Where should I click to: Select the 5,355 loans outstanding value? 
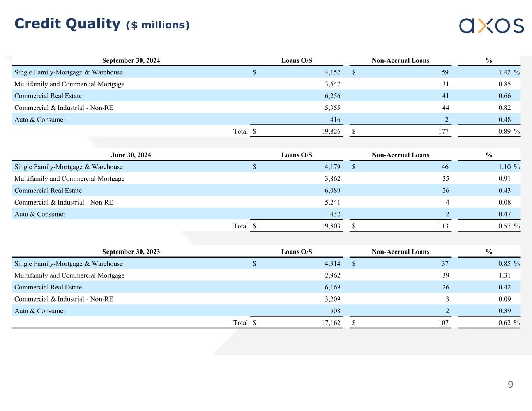tap(332, 108)
